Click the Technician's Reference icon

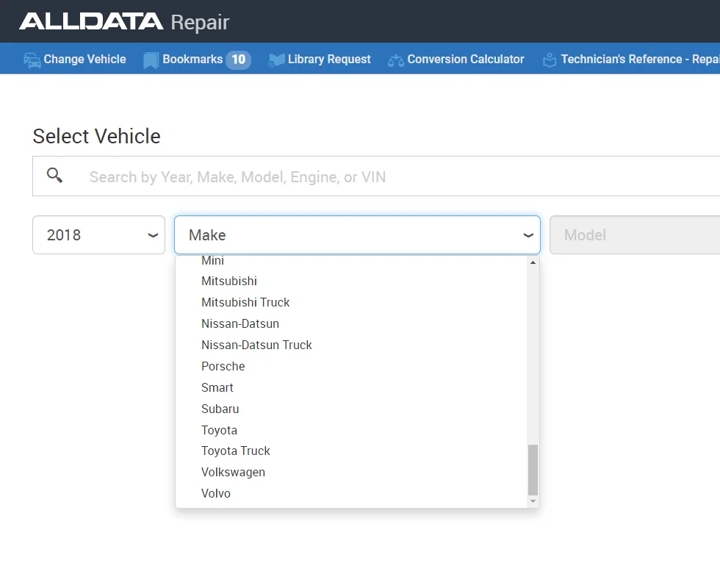550,60
